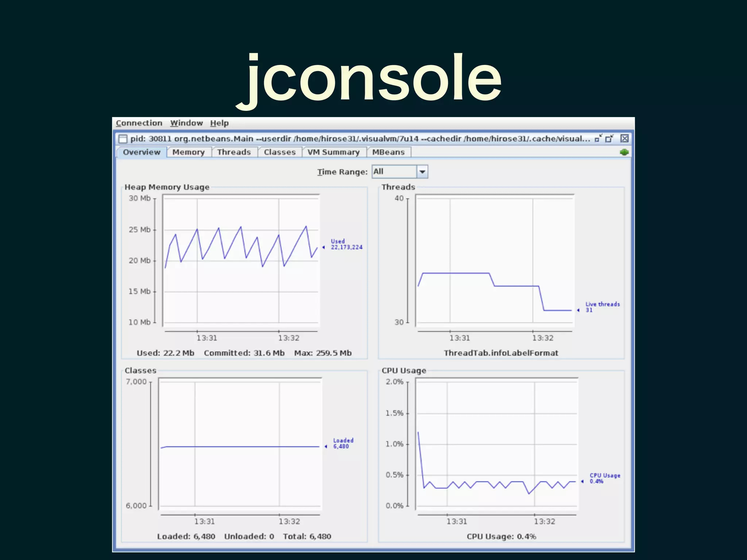Open the Classes tab
The width and height of the screenshot is (747, 560).
[x=280, y=152]
